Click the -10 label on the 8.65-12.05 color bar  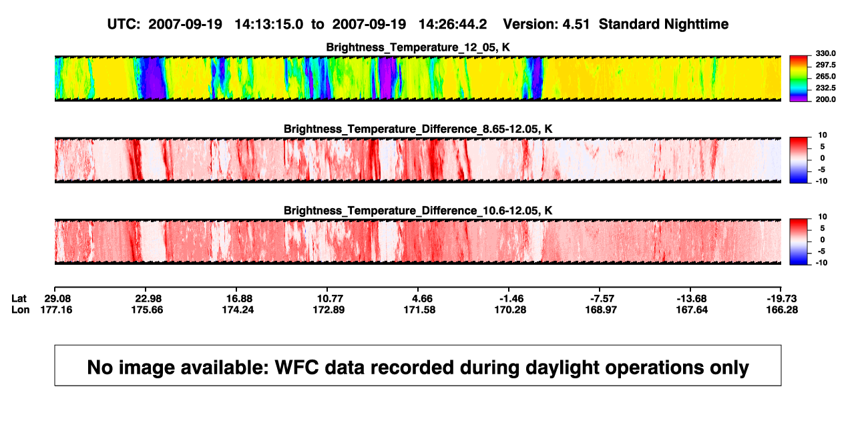coord(822,180)
